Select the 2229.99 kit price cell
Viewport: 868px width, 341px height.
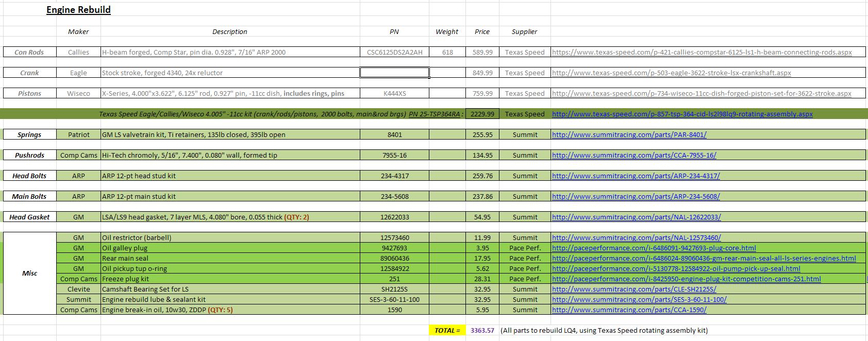tap(482, 114)
